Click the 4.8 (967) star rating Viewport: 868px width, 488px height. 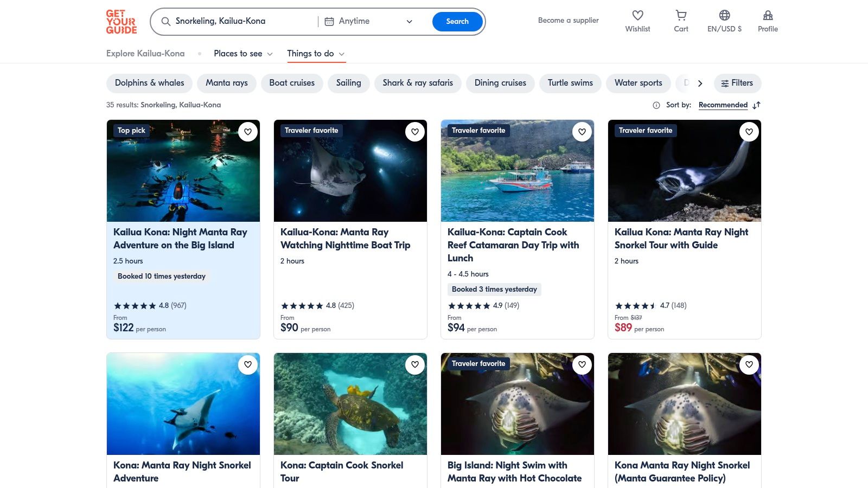(x=150, y=306)
